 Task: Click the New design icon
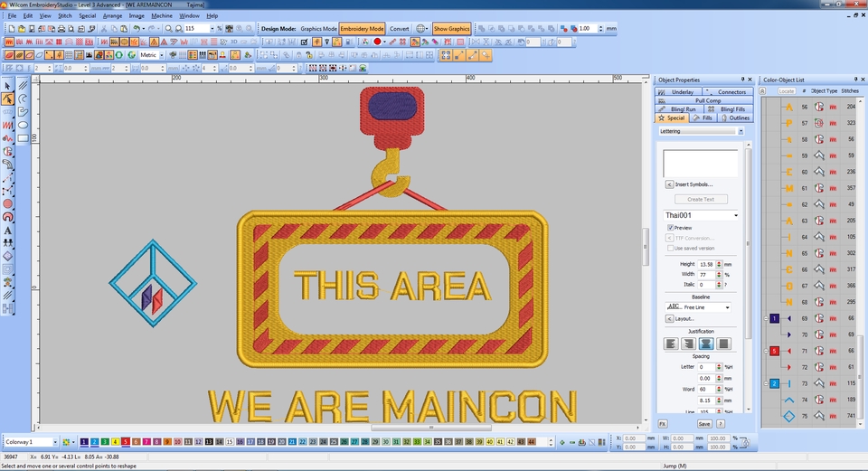(12, 28)
